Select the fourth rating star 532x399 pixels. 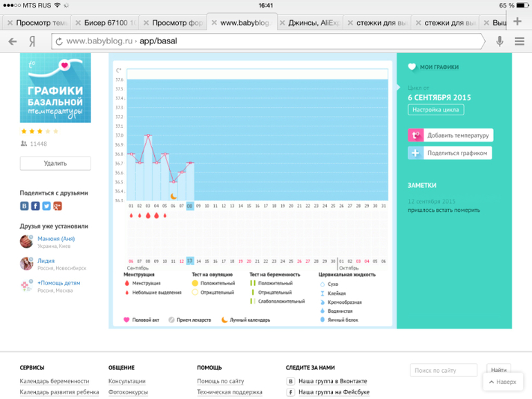click(x=48, y=131)
